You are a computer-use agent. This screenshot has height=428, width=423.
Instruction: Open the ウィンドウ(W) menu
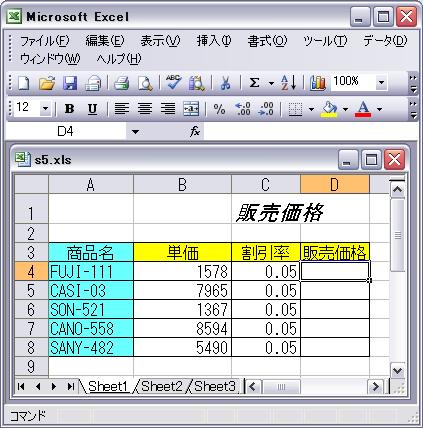click(x=50, y=59)
